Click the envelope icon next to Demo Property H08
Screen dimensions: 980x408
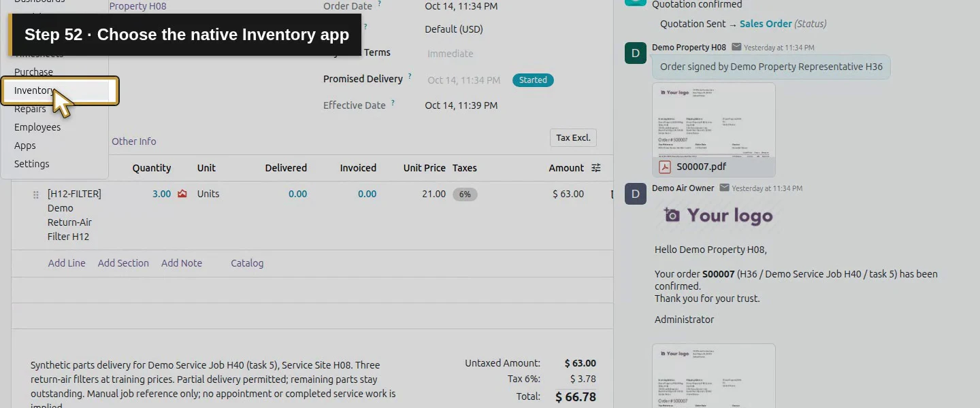(736, 48)
